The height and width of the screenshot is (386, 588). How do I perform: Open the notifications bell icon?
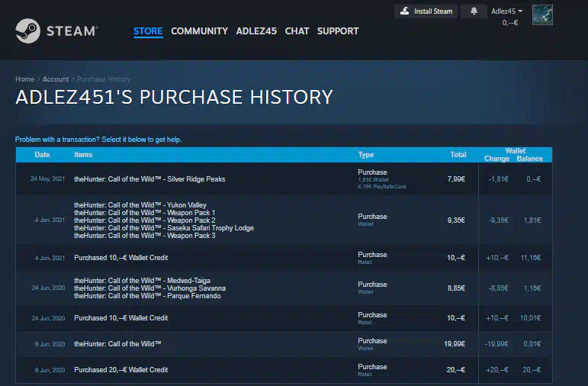pyautogui.click(x=474, y=11)
